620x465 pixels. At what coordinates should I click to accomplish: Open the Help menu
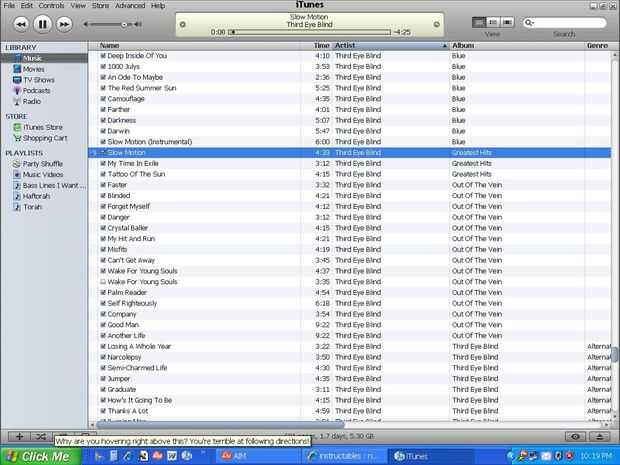click(158, 6)
